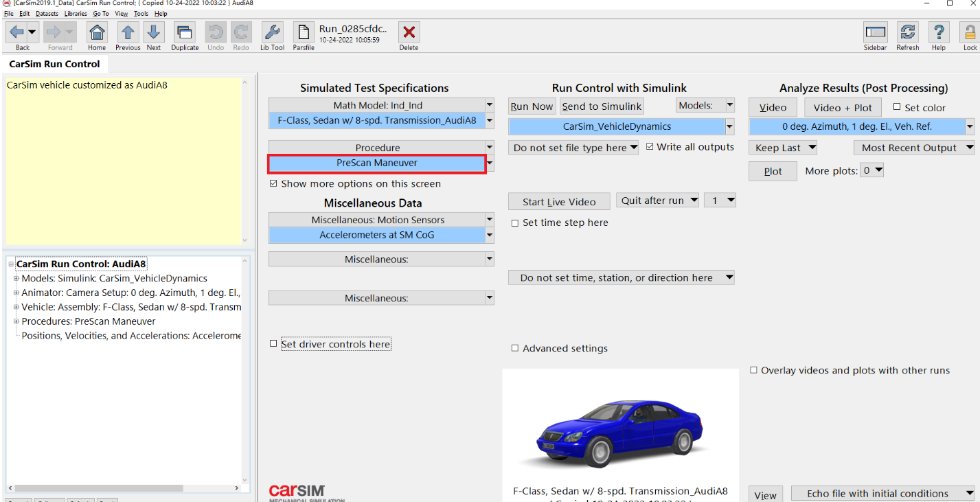980x502 pixels.
Task: Tick the Set color checkbox
Action: (x=897, y=107)
